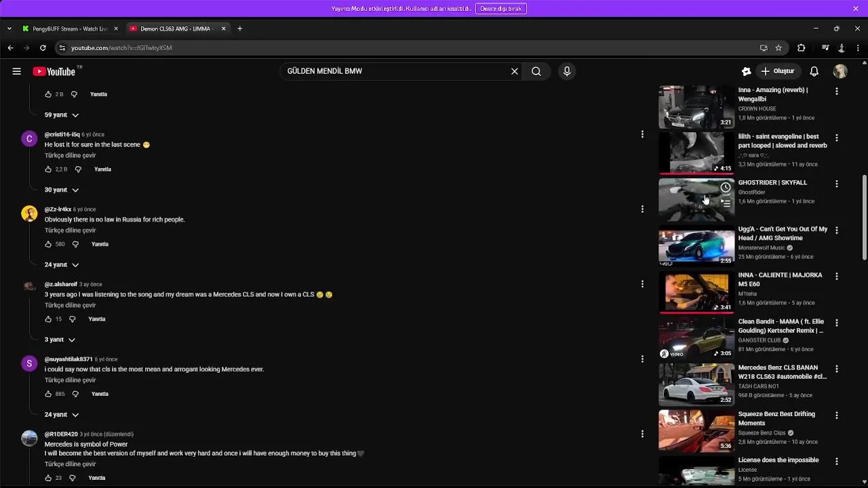The image size is (868, 488).
Task: Open @R1DER420 channel link
Action: click(61, 434)
